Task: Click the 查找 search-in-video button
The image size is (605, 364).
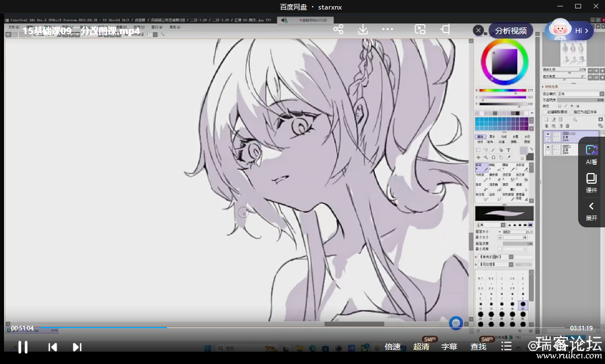Action: coord(478,347)
